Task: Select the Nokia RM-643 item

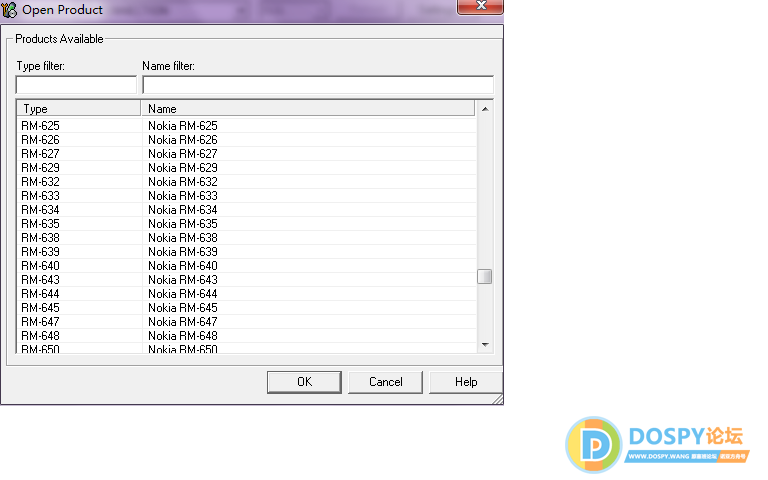Action: pyautogui.click(x=183, y=280)
